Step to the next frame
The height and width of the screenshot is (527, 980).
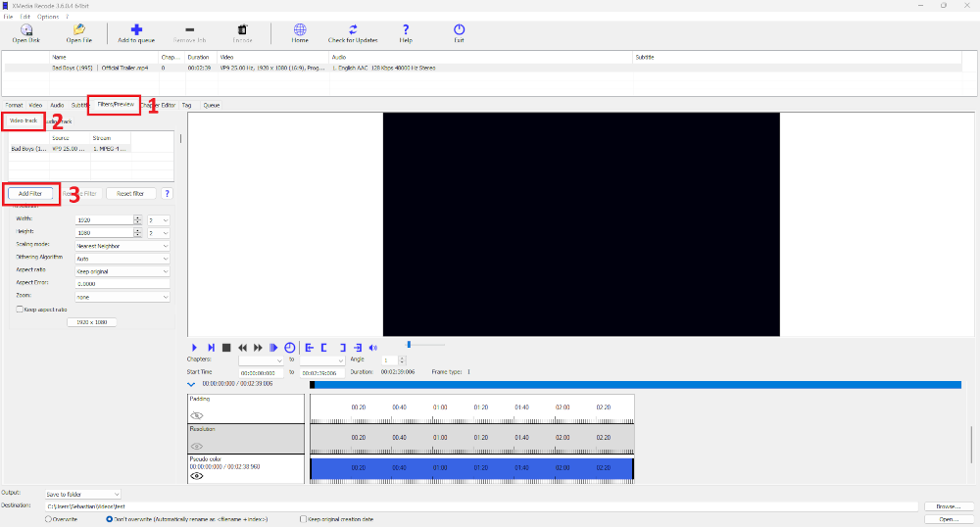212,348
